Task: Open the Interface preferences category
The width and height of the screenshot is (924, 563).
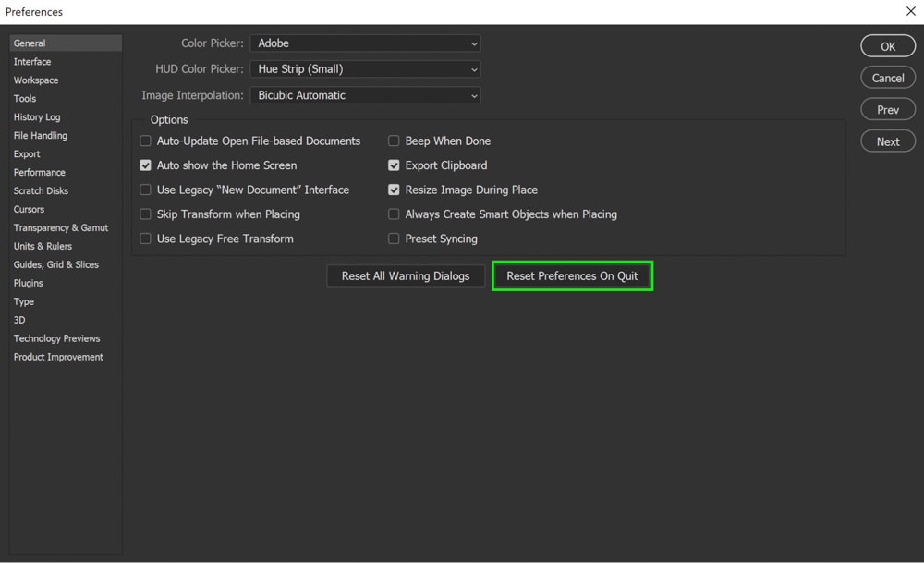Action: point(32,61)
